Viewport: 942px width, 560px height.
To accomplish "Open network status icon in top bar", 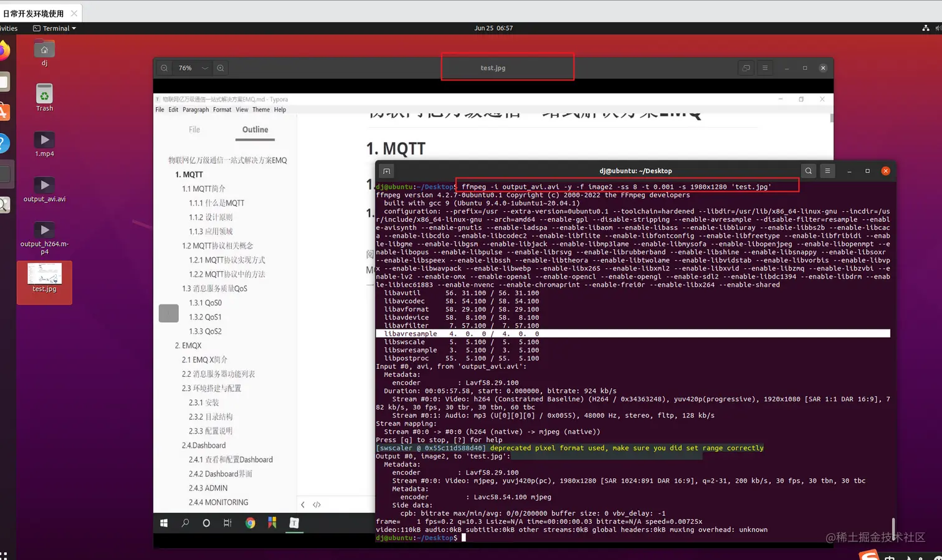I will [925, 28].
